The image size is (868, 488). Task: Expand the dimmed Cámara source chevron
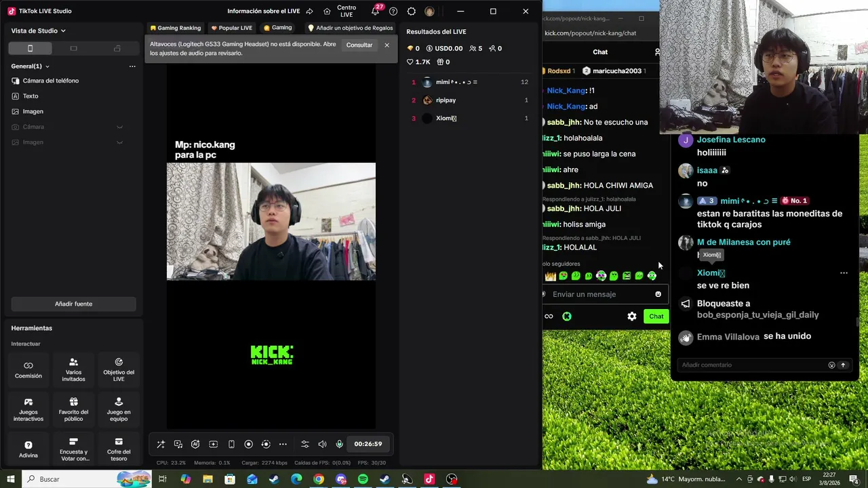119,127
